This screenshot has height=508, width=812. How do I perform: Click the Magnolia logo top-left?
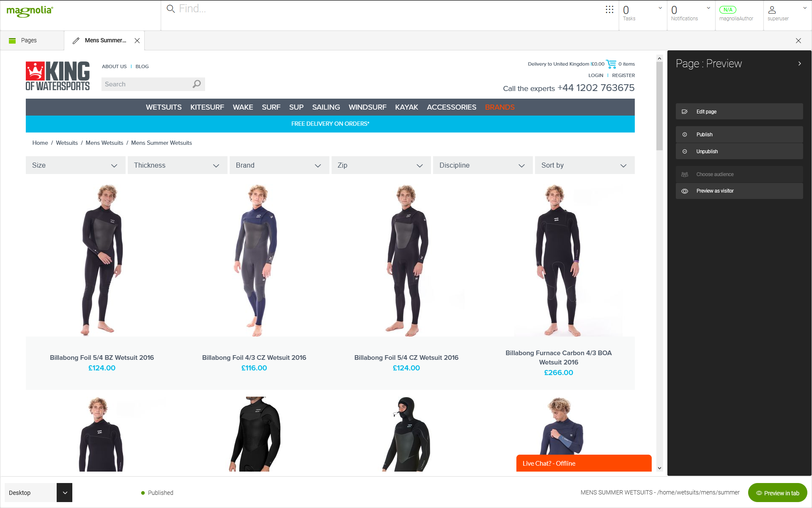point(30,11)
